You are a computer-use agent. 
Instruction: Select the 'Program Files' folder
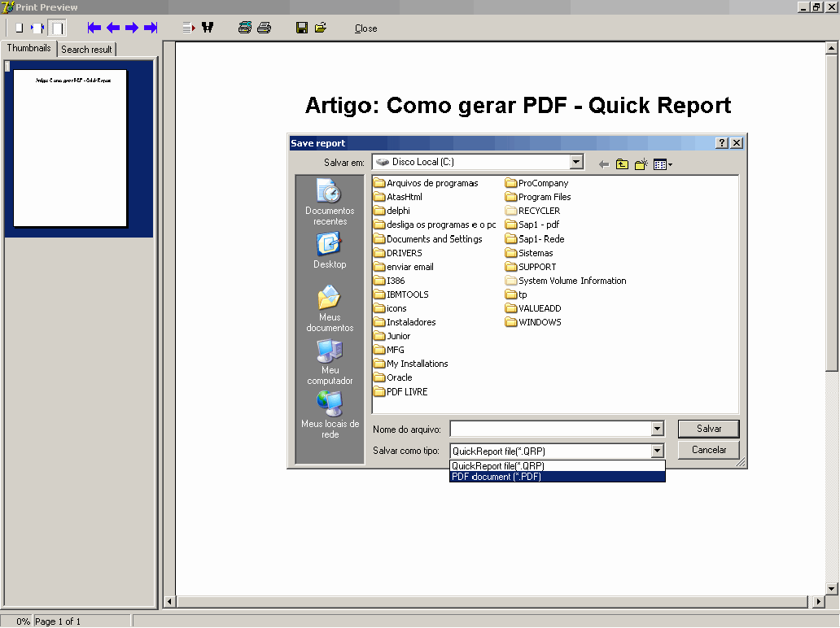point(538,197)
